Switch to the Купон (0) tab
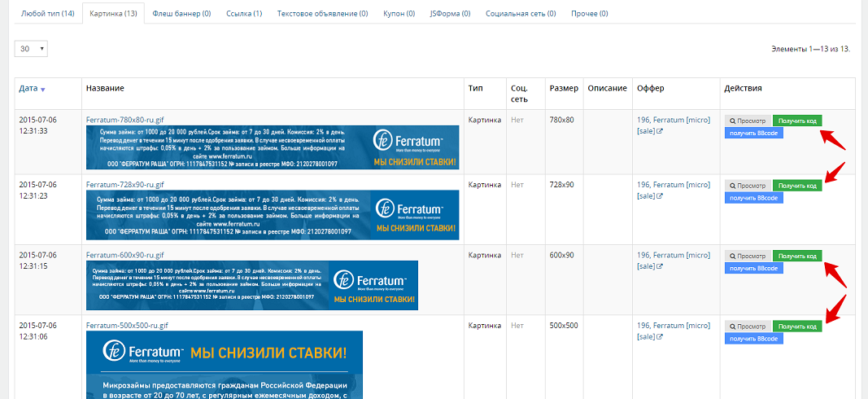Viewport: 868px width, 399px height. tap(399, 13)
